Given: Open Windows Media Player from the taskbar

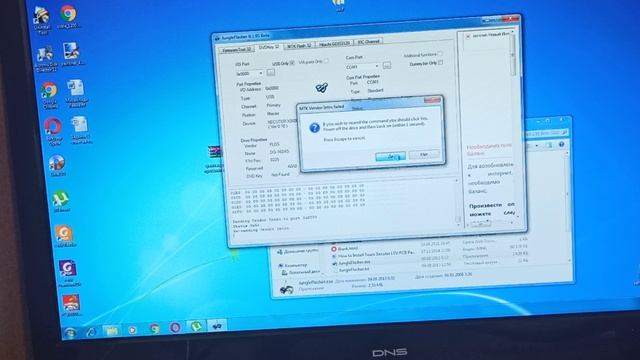Looking at the screenshot, I should 133,329.
